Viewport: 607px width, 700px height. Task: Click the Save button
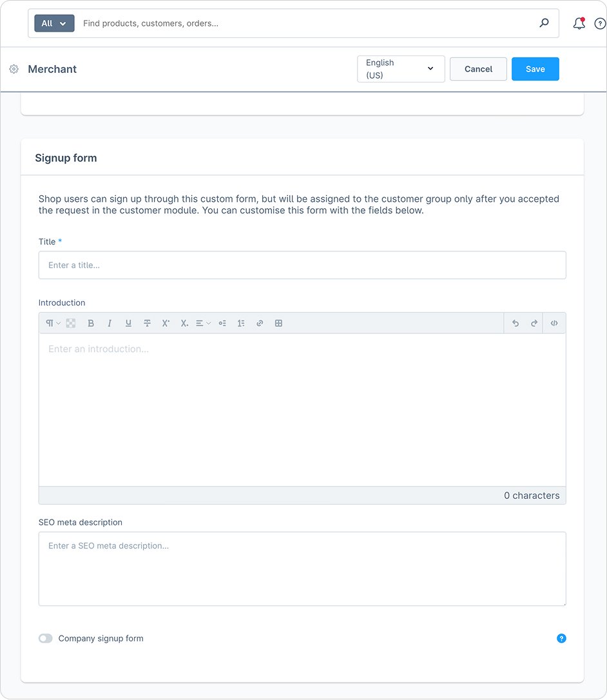click(535, 69)
